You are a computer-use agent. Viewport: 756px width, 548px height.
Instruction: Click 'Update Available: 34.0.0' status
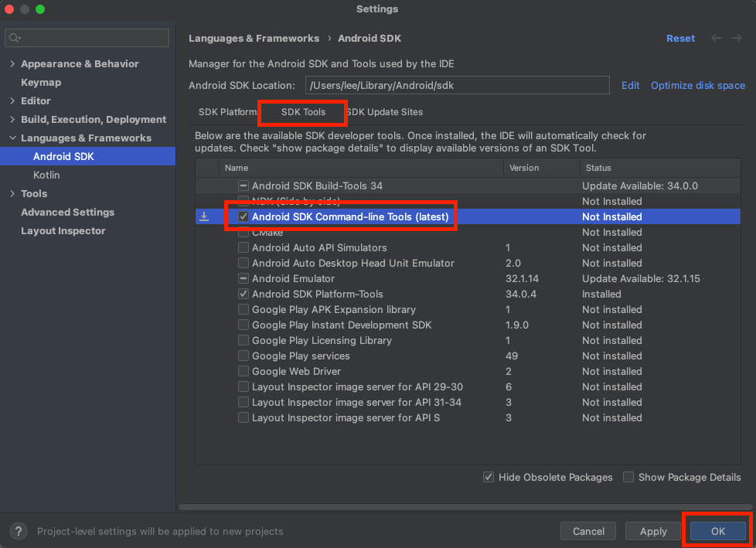pos(640,186)
